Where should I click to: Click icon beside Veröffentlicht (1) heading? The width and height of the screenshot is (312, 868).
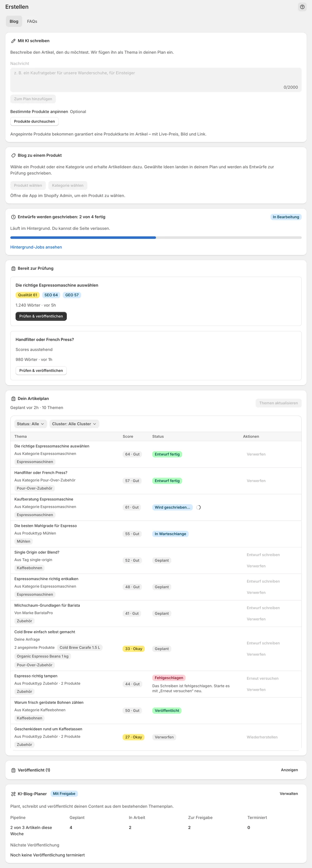(x=13, y=770)
